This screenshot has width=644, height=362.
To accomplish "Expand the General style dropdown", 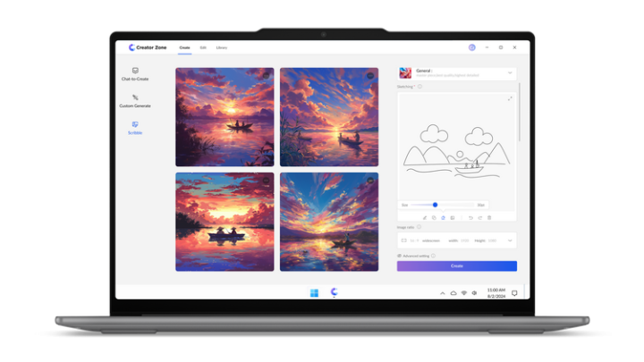I will coord(510,72).
